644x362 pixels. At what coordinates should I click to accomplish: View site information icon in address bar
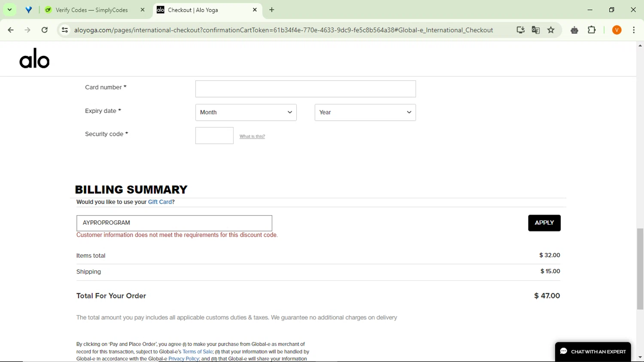[x=65, y=30]
